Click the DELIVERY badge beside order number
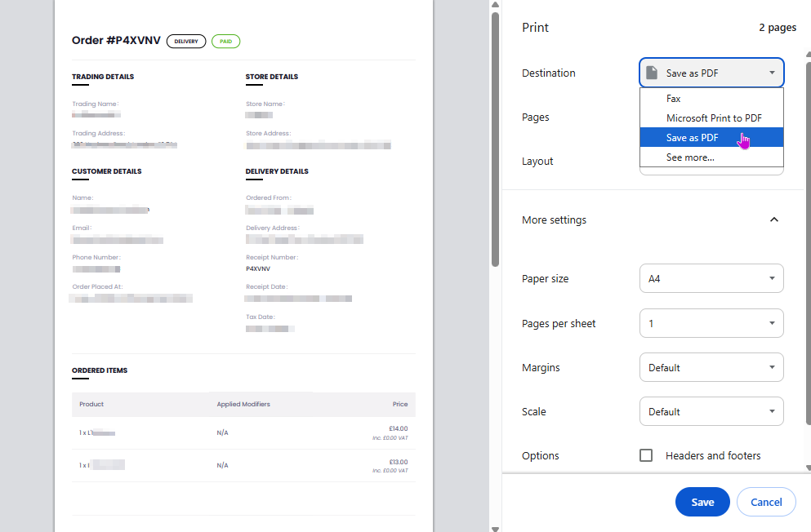 click(x=186, y=41)
